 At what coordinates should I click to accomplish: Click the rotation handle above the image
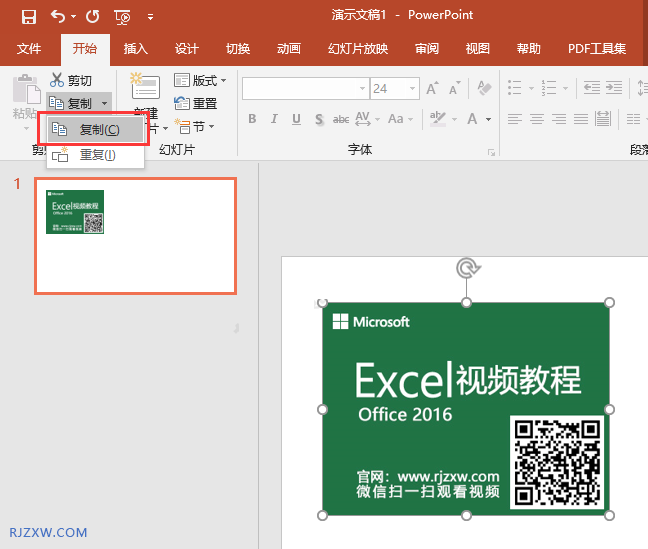(x=466, y=268)
